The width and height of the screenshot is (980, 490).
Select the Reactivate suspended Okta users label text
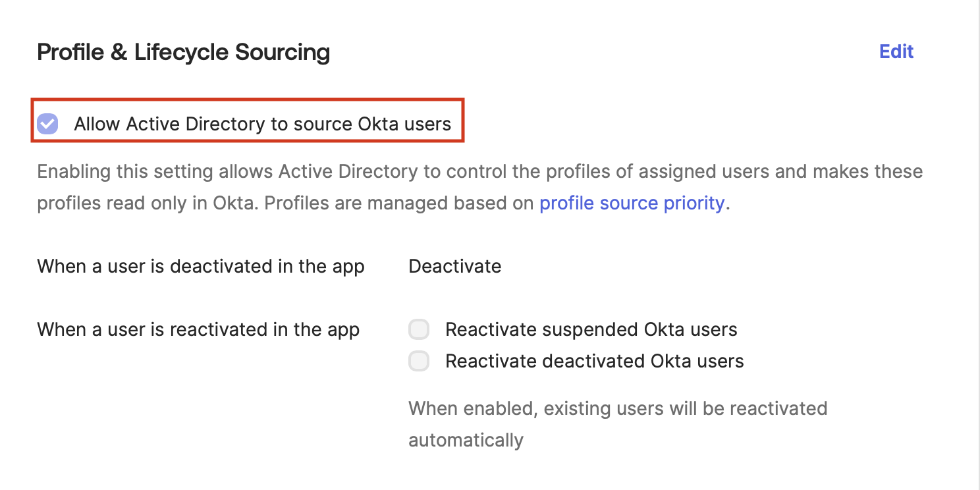[x=591, y=329]
